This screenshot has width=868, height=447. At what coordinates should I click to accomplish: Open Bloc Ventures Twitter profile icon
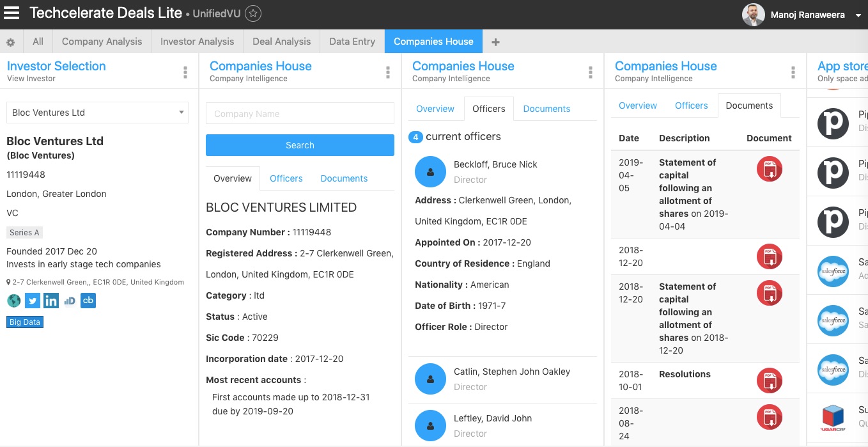click(x=33, y=301)
